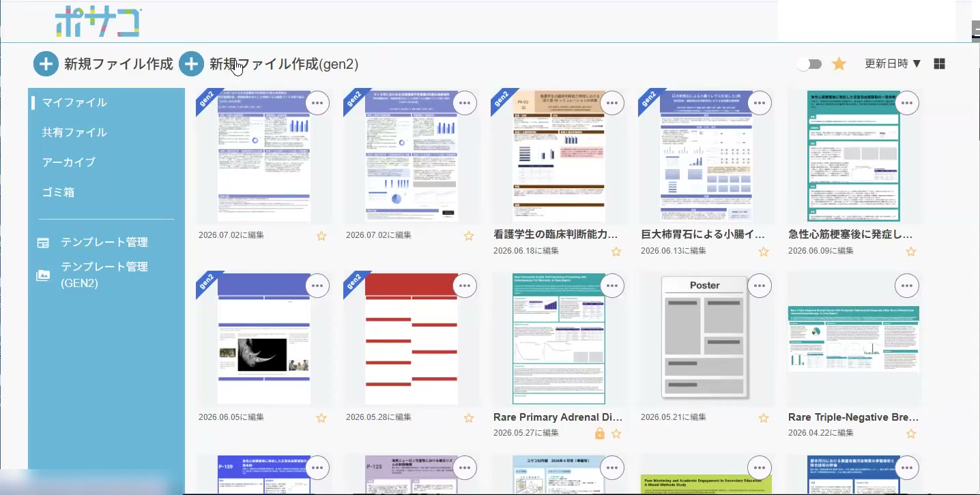Open the ... menu on the gray Poster placeholder card

760,286
